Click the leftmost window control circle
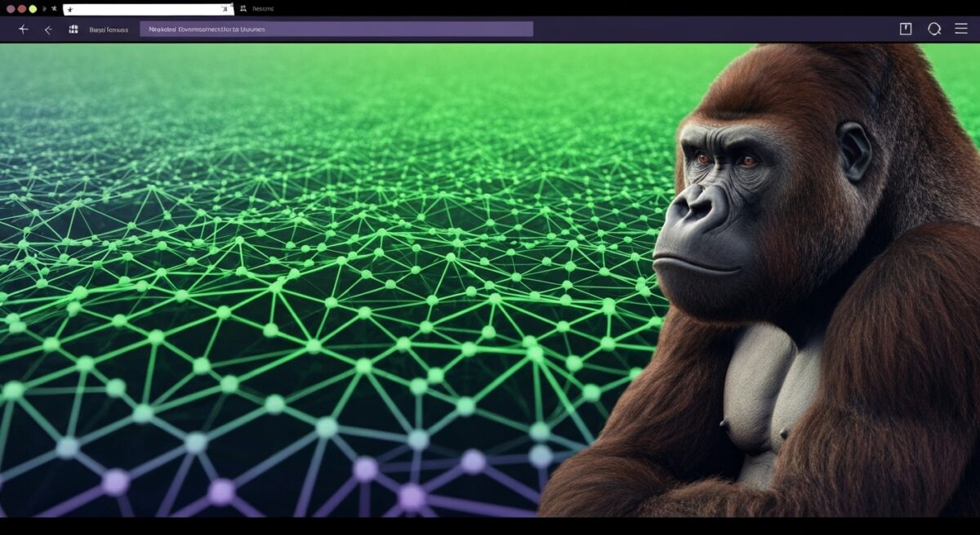This screenshot has height=535, width=980. (x=11, y=8)
